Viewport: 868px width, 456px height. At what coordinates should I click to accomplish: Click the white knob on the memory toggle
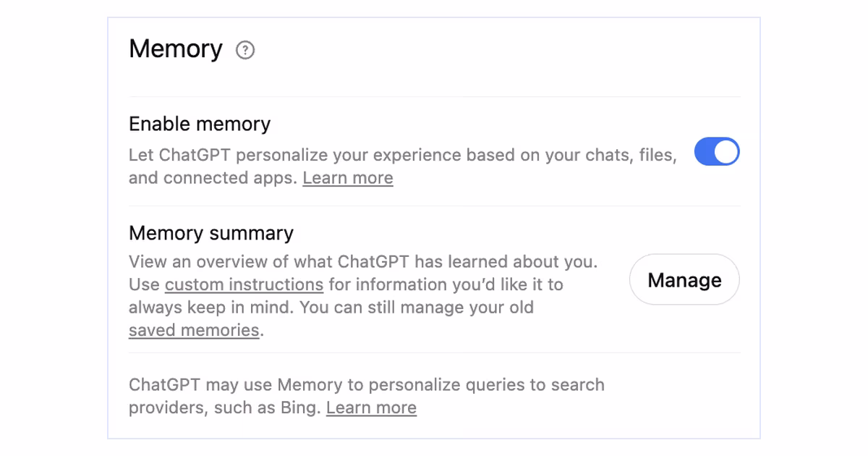727,153
